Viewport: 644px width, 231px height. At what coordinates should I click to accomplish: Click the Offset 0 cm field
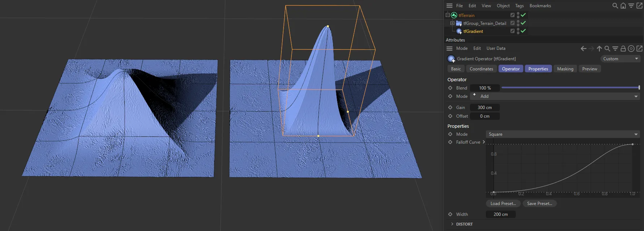485,116
